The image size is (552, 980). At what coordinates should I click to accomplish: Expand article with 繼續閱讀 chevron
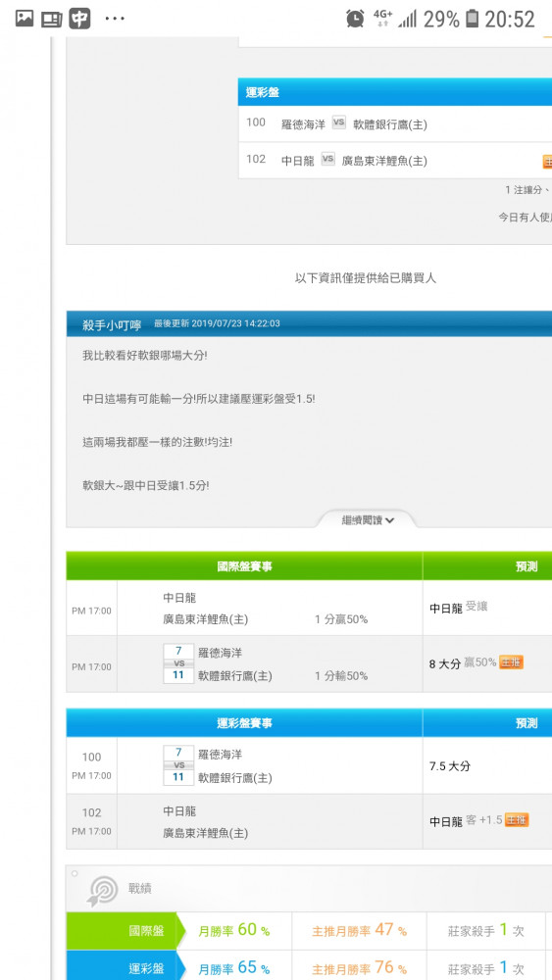tap(367, 520)
